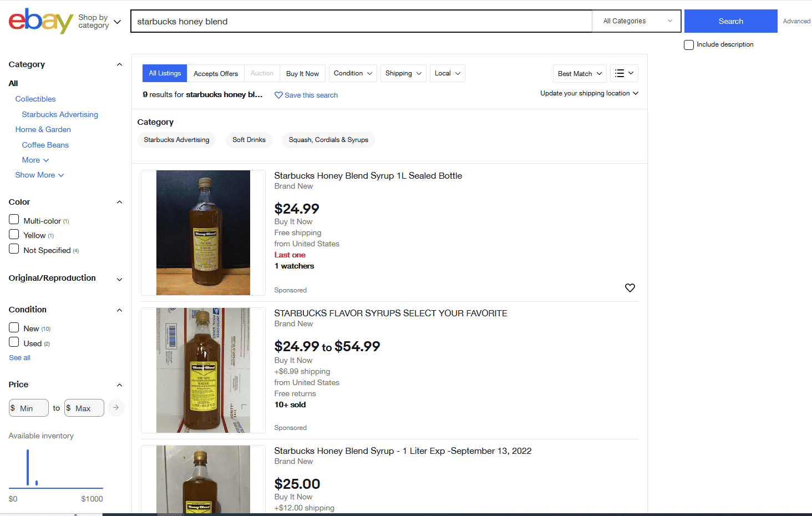This screenshot has height=516, width=812.
Task: Click the search text field
Action: point(362,21)
